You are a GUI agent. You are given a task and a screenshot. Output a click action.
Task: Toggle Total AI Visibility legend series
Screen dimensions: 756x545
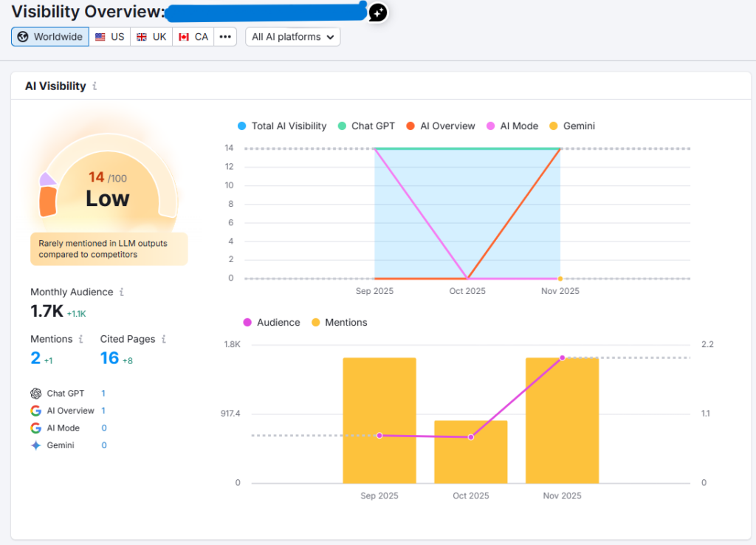point(282,126)
